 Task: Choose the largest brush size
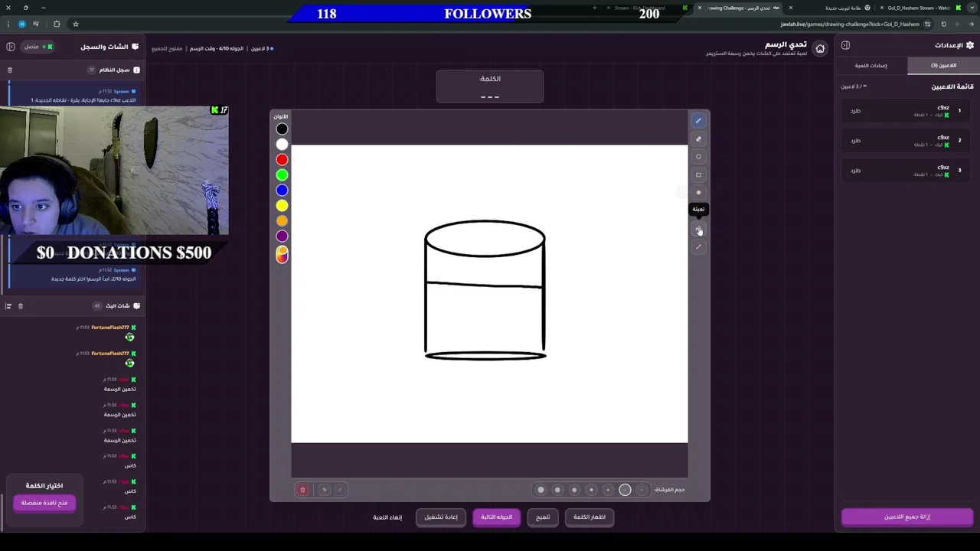541,490
